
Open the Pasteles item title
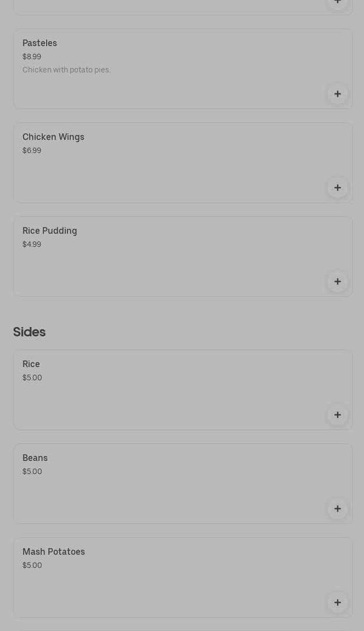[39, 43]
